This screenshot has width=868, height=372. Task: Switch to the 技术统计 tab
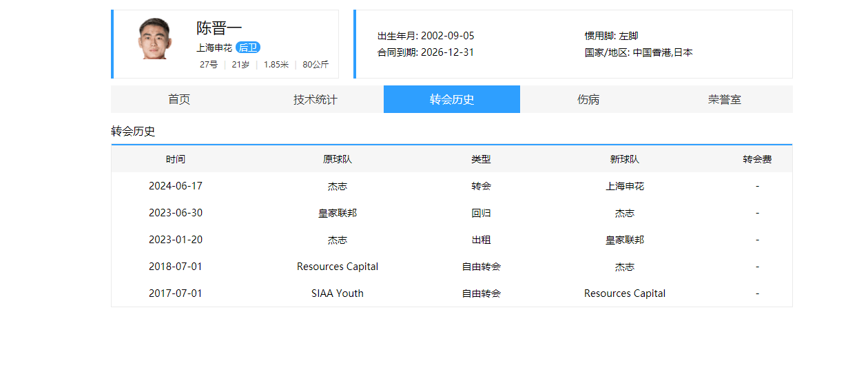click(x=316, y=99)
